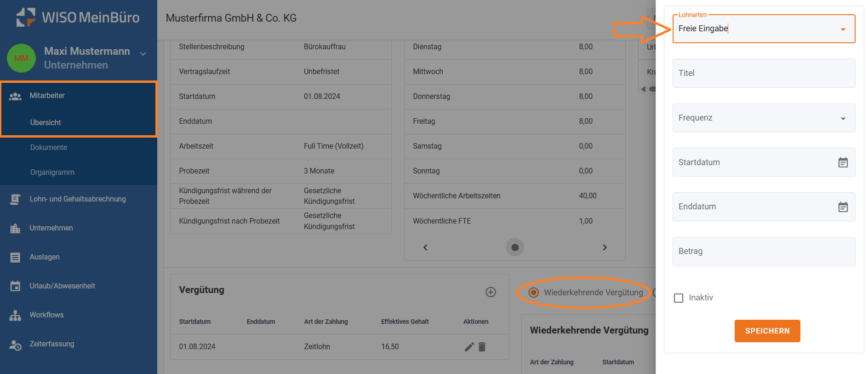868x374 pixels.
Task: Click into the Betrag input field
Action: coord(763,251)
